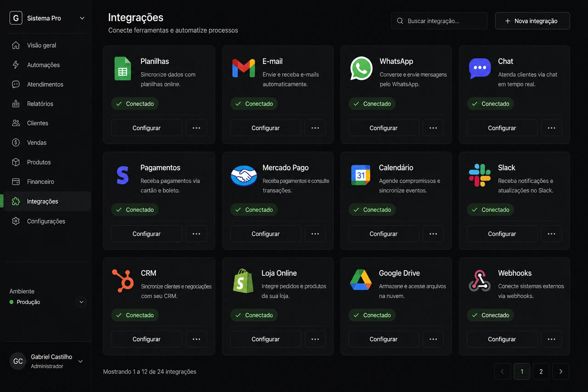Screen dimensions: 588x392
Task: Open more options for Google Drive card
Action: (433, 339)
